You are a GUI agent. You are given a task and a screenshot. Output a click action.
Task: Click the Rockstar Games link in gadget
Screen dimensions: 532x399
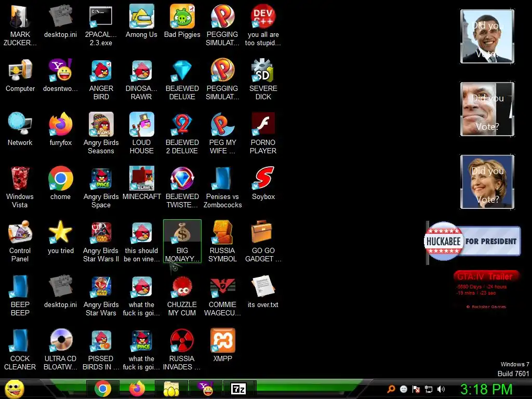coord(486,307)
